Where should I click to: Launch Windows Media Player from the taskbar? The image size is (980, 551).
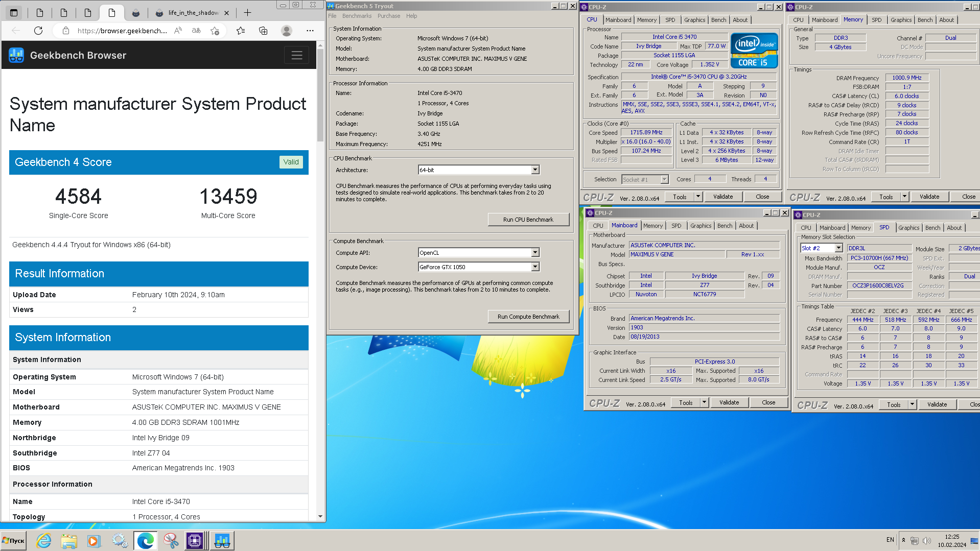(x=94, y=540)
